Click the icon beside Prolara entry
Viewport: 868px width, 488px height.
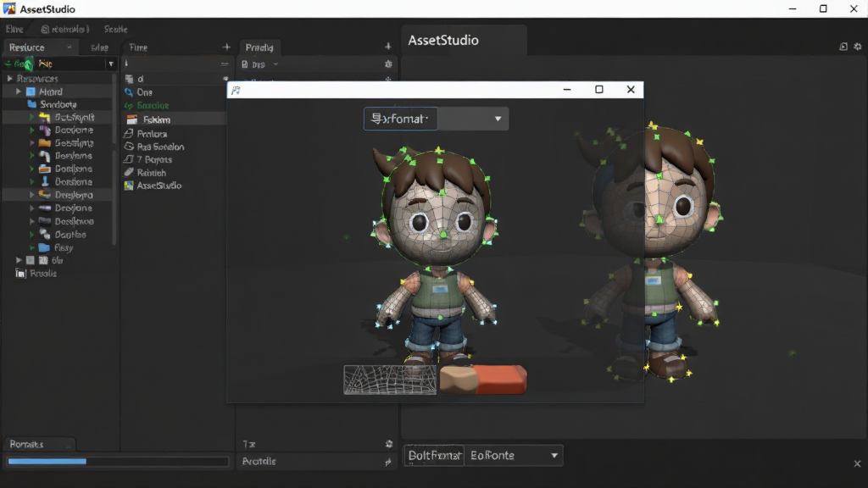point(129,133)
